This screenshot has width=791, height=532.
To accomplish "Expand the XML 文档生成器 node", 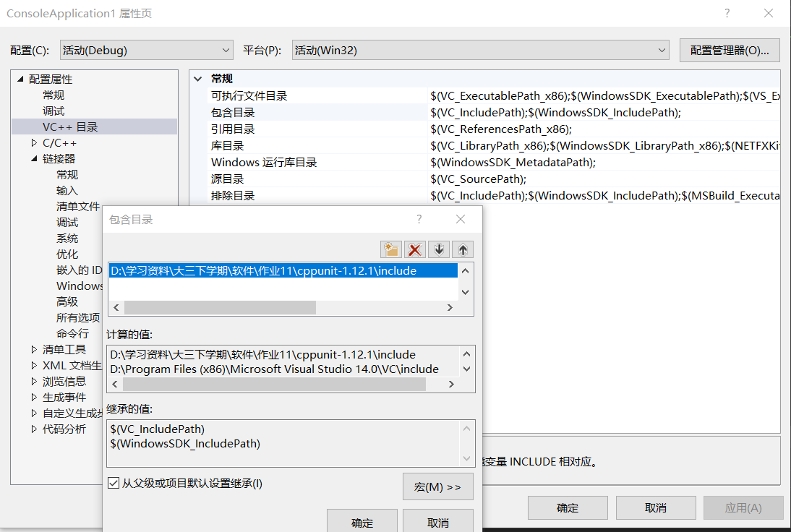I will [33, 365].
